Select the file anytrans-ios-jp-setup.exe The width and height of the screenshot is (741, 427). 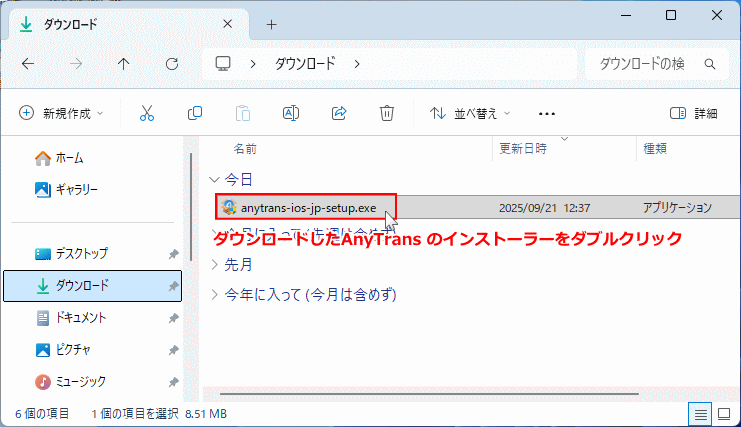click(x=308, y=208)
